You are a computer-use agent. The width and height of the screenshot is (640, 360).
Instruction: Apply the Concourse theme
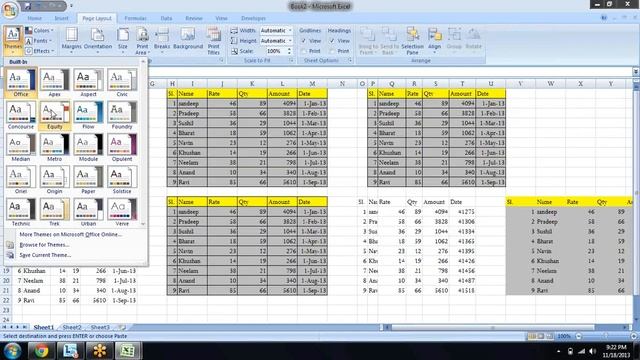tap(21, 115)
